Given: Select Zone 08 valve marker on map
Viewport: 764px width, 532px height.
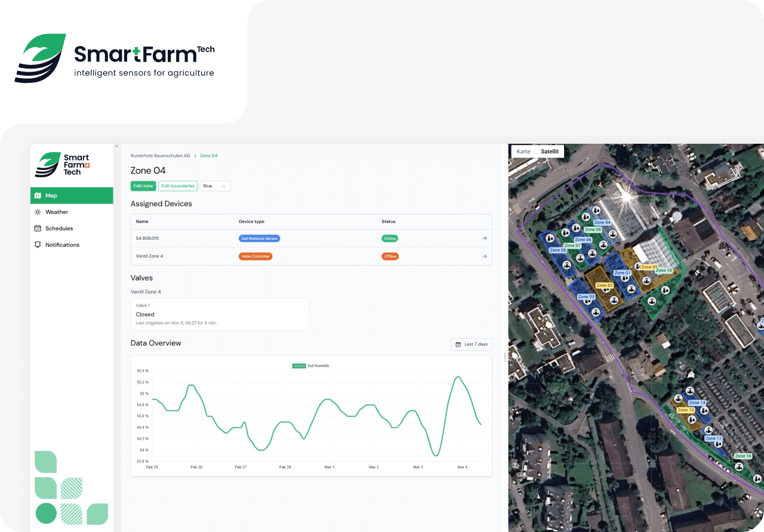Looking at the screenshot, I should click(566, 265).
